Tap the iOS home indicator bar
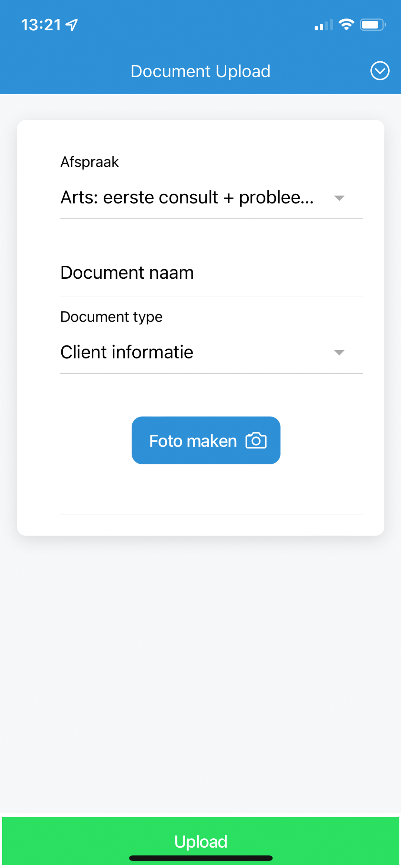This screenshot has width=401, height=868. click(x=200, y=858)
